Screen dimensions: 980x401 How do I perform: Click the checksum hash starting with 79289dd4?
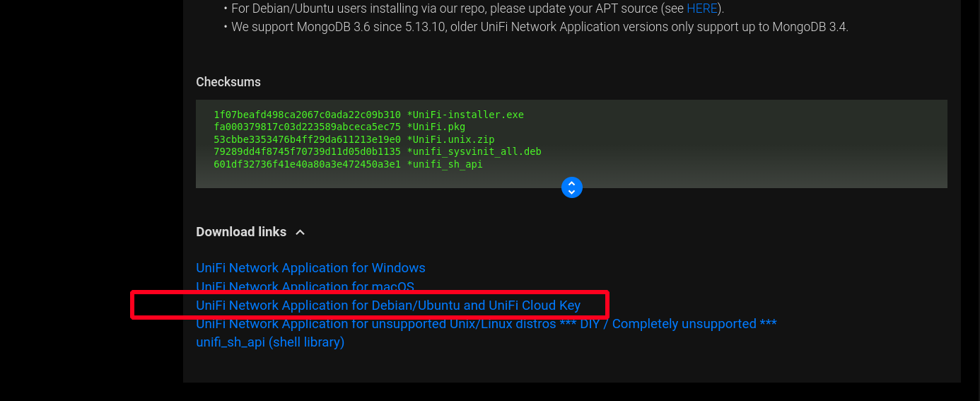307,152
